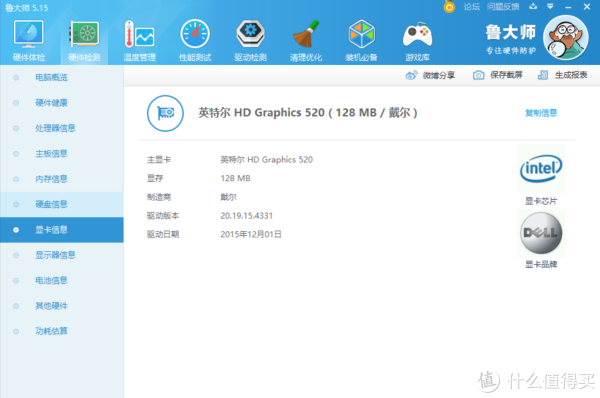Select 显卡信息 in sidebar

click(x=62, y=230)
